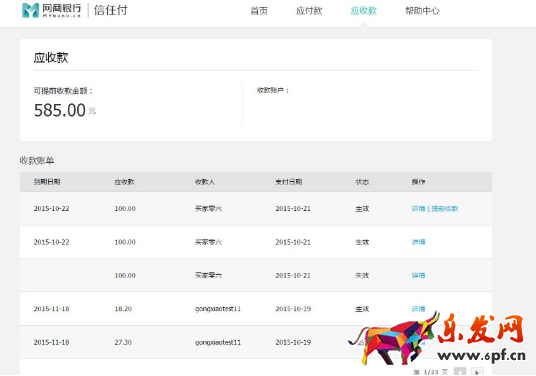Click gongxiaotest11 in the 18.20 row
The width and height of the screenshot is (536, 376).
[218, 309]
